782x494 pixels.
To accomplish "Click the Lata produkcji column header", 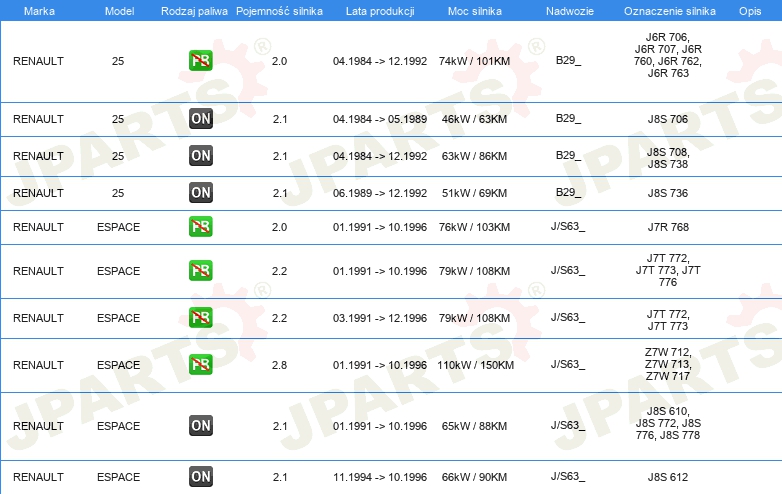I will click(380, 11).
